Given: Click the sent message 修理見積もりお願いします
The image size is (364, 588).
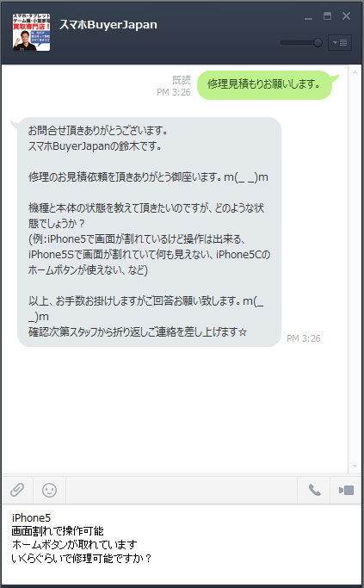Looking at the screenshot, I should pyautogui.click(x=265, y=84).
